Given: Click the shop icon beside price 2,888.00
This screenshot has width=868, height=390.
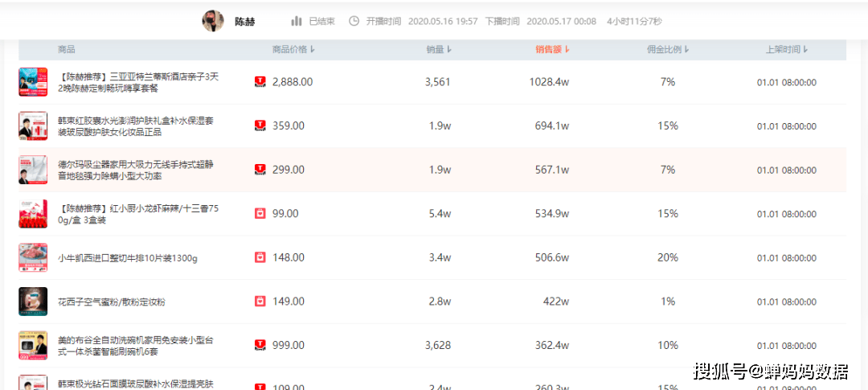Looking at the screenshot, I should point(260,82).
